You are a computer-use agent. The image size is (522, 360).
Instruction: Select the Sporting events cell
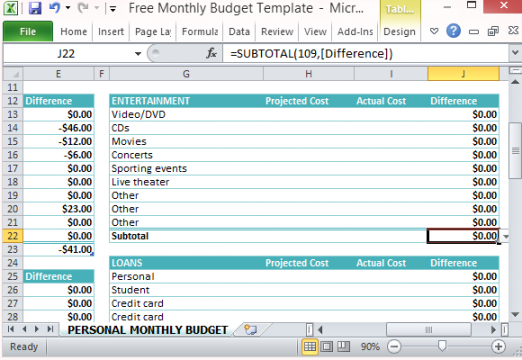(x=186, y=168)
